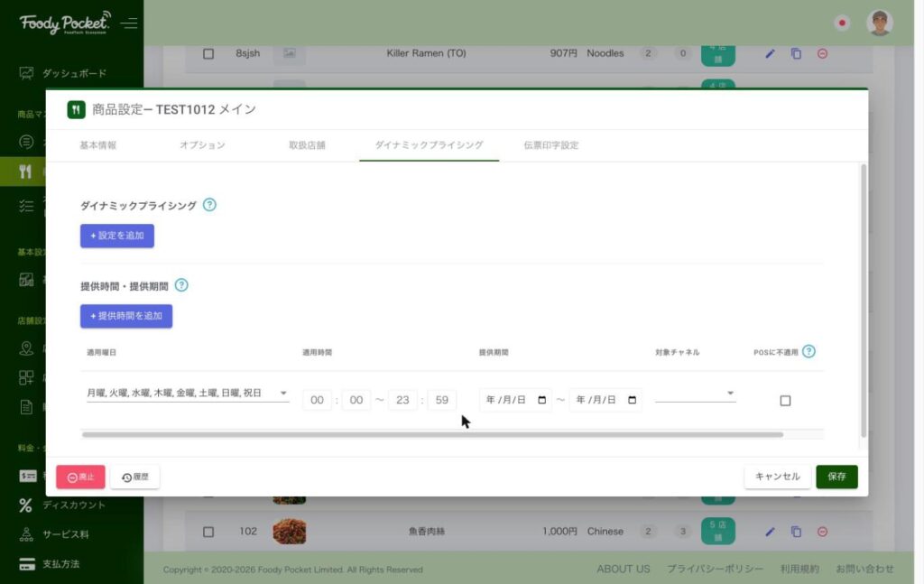Click the horizontal scrollbar under the schedule table
Viewport: 924px width, 584px height.
(432, 435)
